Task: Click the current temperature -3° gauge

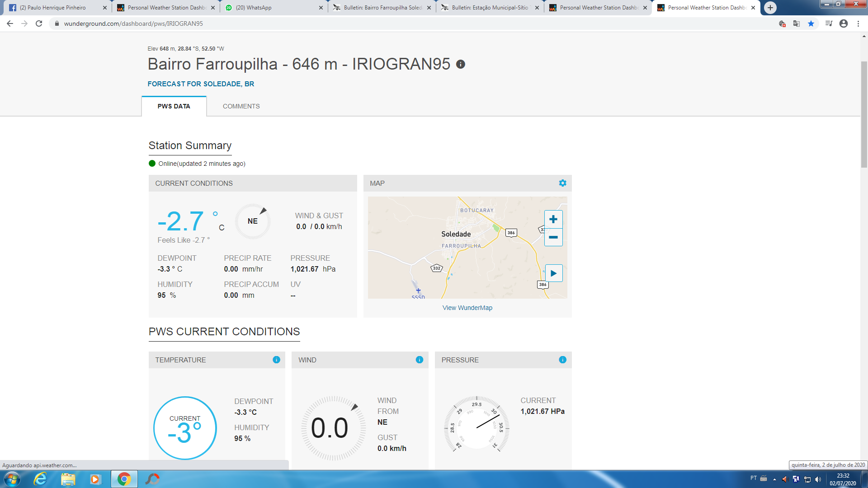Action: pos(185,428)
